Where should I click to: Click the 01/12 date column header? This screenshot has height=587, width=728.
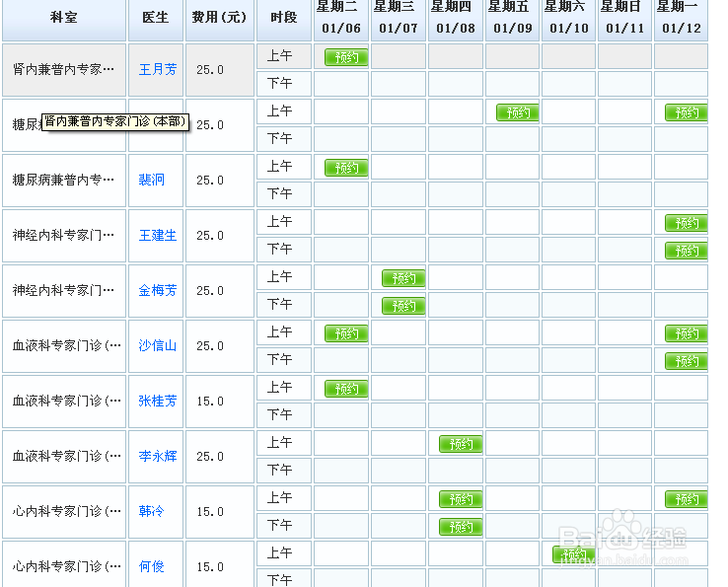click(x=681, y=19)
